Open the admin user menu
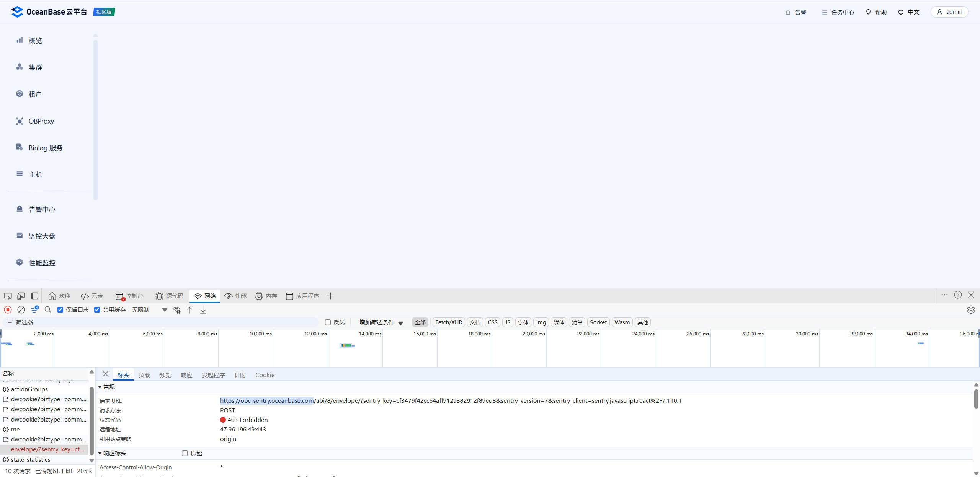The width and height of the screenshot is (980, 477). 949,12
